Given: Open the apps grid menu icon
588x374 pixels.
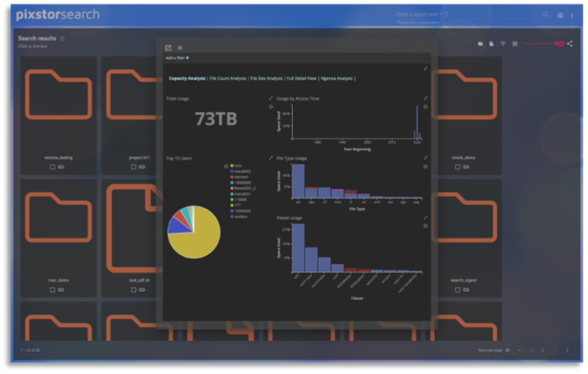Looking at the screenshot, I should pos(560,15).
